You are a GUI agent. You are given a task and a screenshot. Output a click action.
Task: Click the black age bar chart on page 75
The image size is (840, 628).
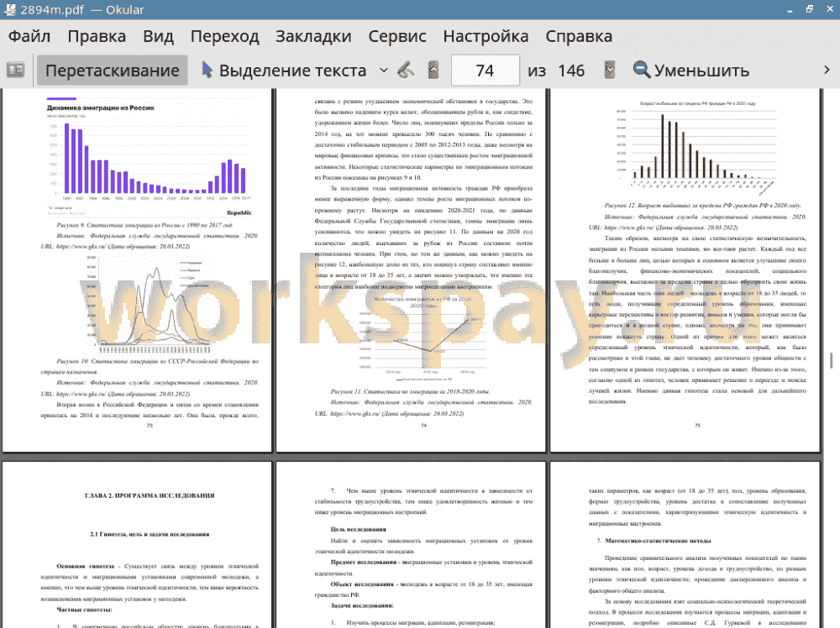pyautogui.click(x=698, y=149)
